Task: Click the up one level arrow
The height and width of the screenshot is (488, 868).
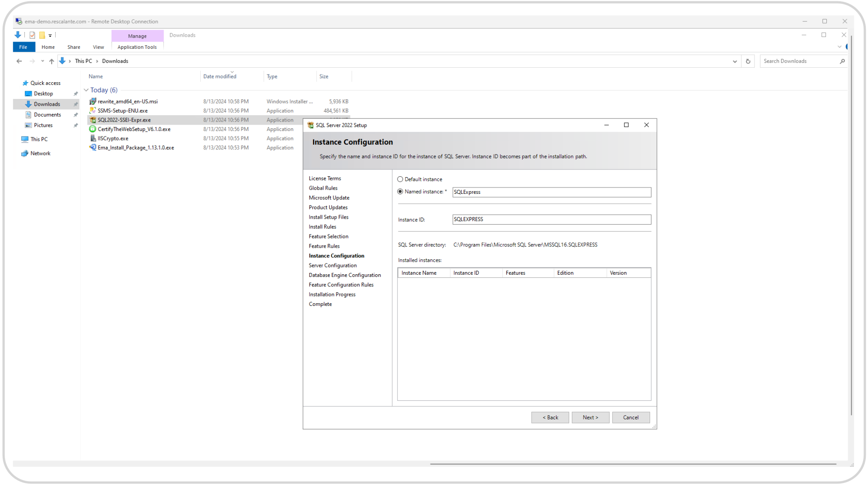Action: 52,61
